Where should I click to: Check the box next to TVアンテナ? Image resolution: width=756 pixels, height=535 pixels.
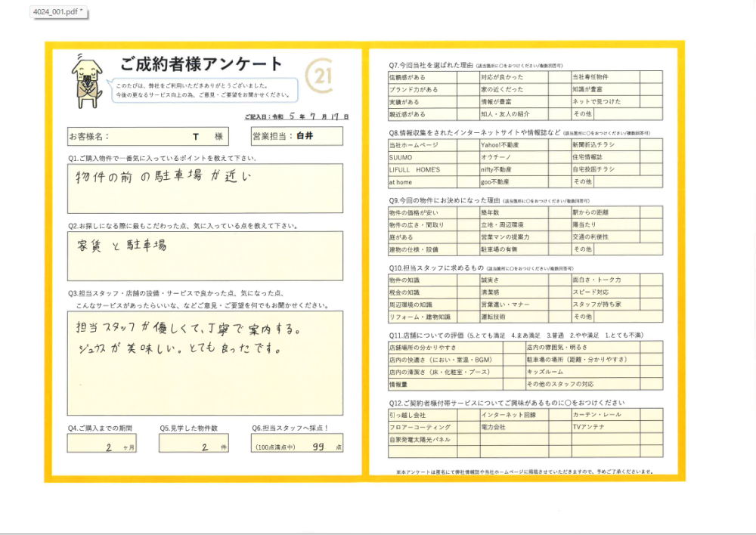(x=652, y=428)
